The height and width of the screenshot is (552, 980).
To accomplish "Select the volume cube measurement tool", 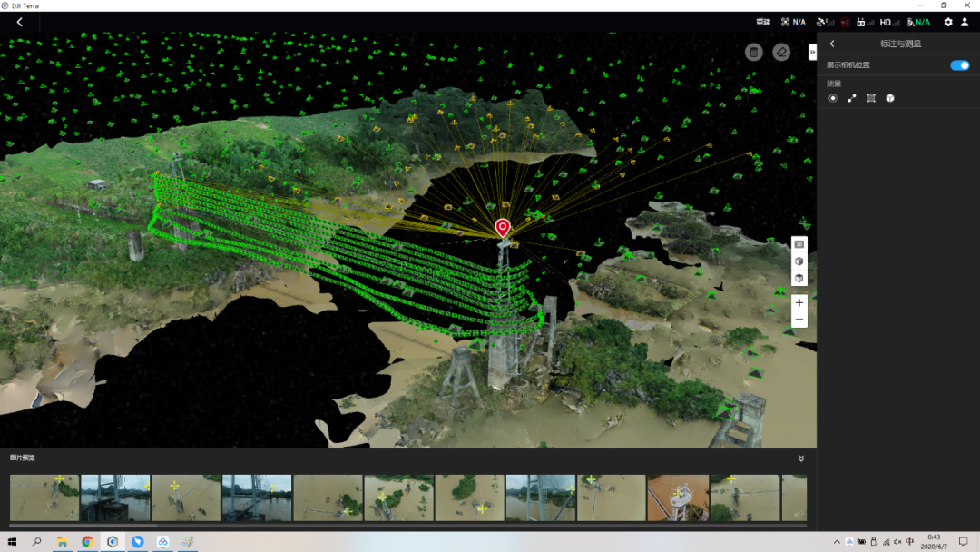I will pos(890,98).
